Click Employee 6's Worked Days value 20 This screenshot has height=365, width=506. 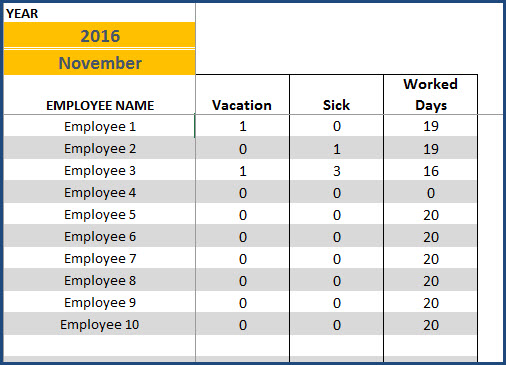431,236
